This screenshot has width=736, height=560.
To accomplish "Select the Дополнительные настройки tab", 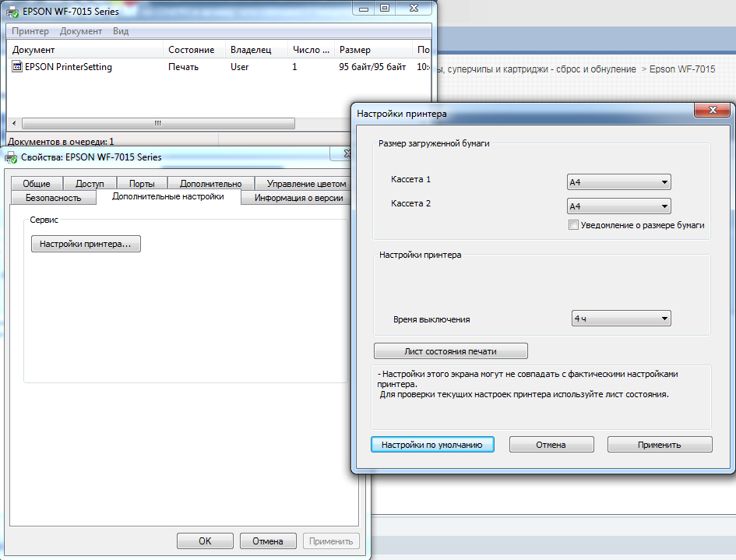I will point(168,196).
